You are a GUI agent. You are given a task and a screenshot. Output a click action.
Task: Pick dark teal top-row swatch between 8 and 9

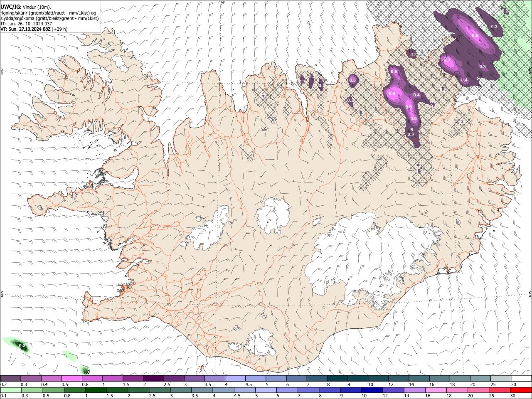coord(337,379)
